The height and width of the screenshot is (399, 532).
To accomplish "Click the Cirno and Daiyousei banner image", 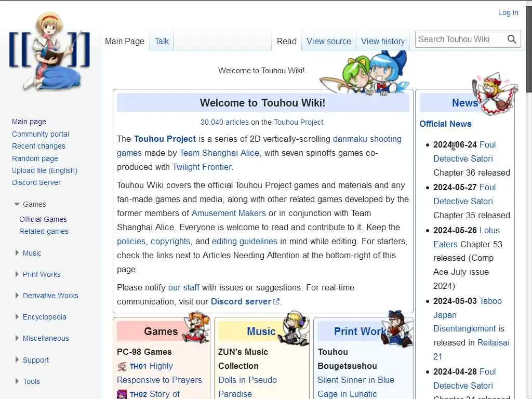I will 365,73.
